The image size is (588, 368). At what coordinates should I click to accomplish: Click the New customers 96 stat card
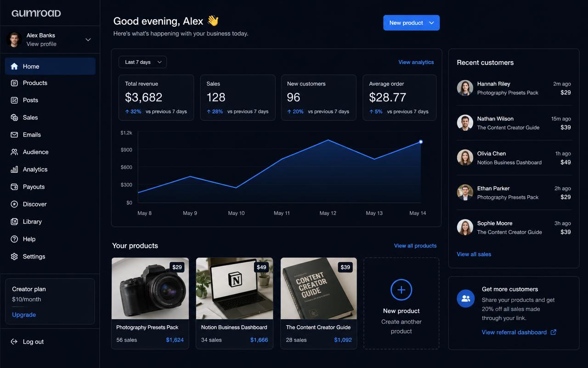319,98
